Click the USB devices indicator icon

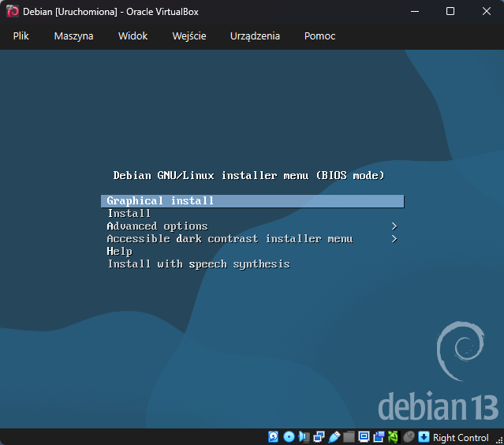pyautogui.click(x=334, y=437)
